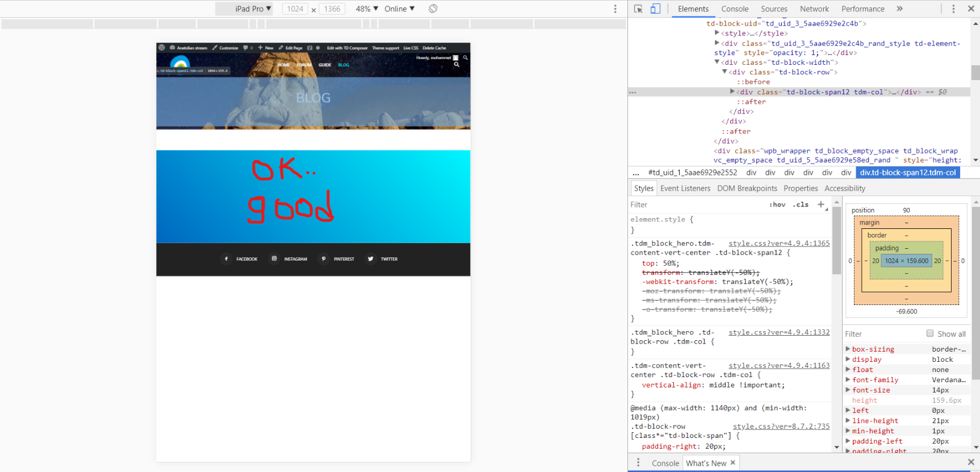Viewport: 980px width, 472px height.
Task: Open the 48% zoom dropdown
Action: (367, 9)
